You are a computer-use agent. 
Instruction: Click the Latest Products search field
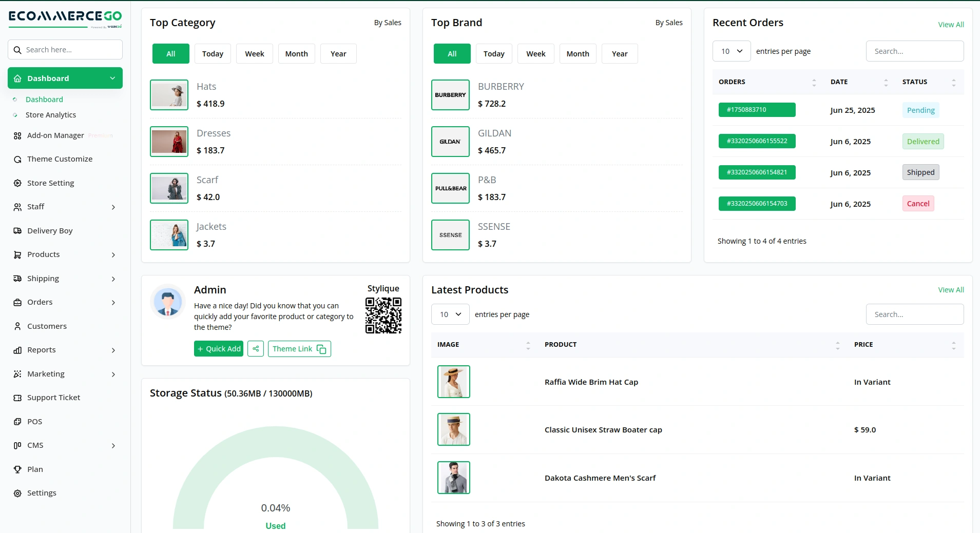(x=914, y=314)
